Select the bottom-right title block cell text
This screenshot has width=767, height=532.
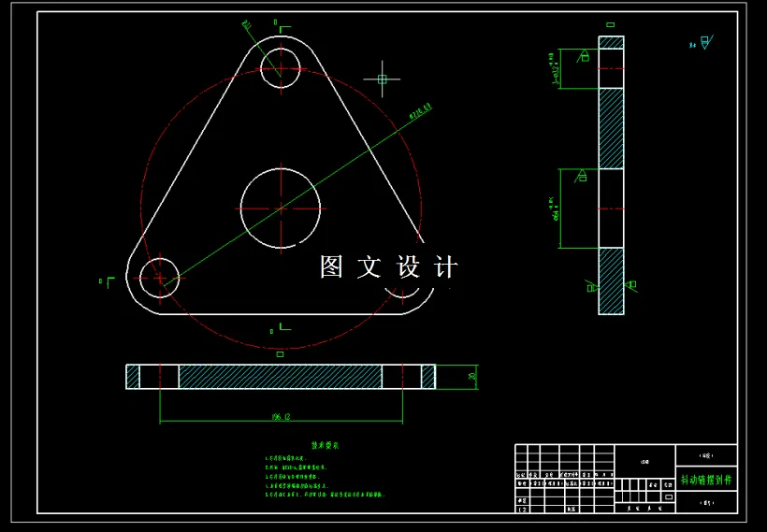(x=706, y=502)
